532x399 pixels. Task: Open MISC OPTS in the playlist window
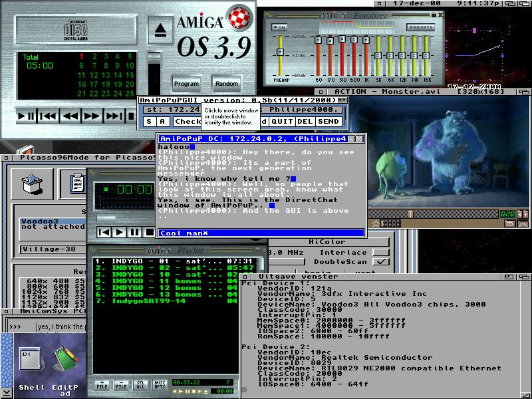(161, 384)
